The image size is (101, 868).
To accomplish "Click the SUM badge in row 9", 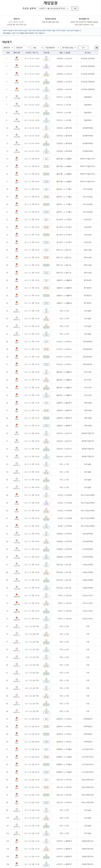I will point(46,122).
